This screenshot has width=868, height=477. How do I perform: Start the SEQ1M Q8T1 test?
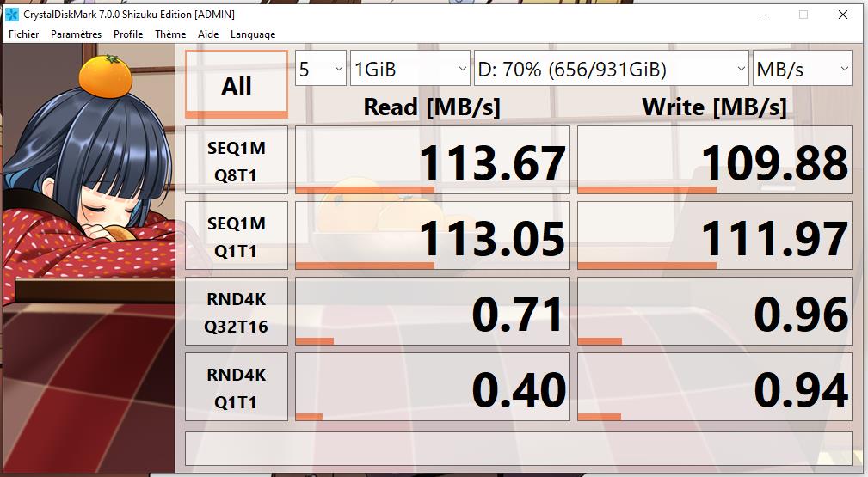click(x=237, y=162)
